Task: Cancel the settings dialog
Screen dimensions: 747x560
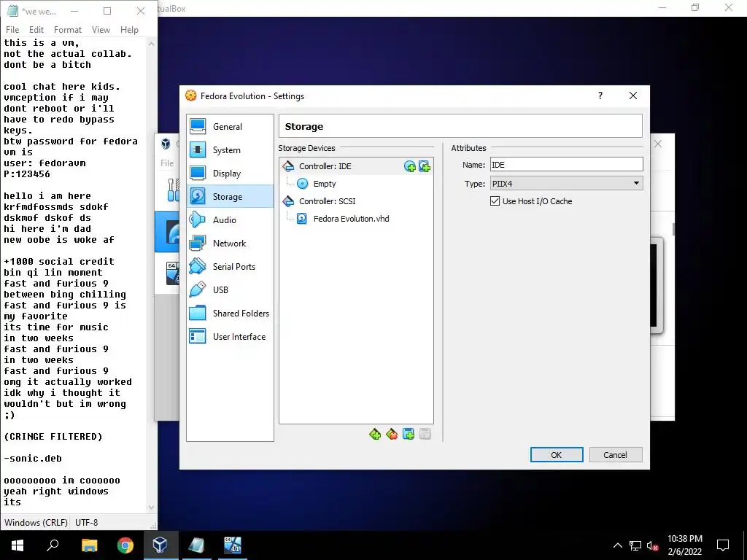Action: (x=616, y=455)
